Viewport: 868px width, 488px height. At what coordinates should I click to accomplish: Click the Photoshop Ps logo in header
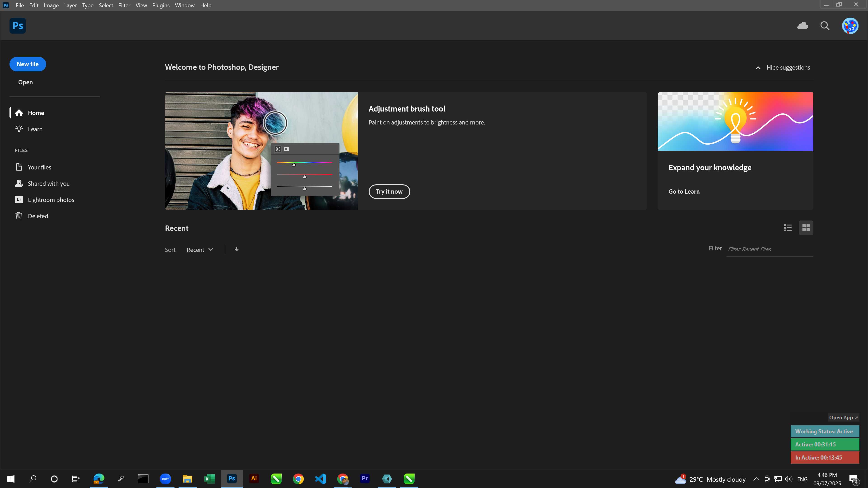click(18, 26)
